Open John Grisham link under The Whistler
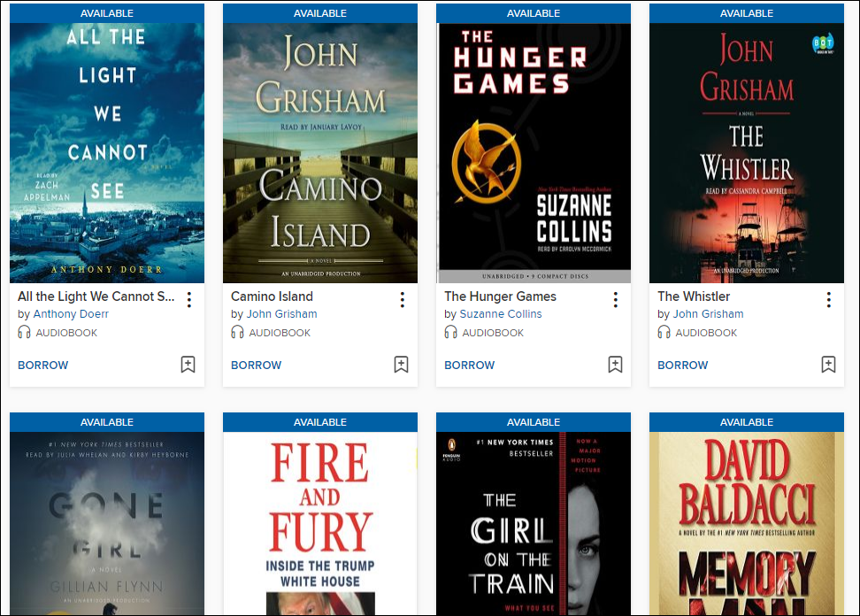Viewport: 860px width, 616px height. 708,314
